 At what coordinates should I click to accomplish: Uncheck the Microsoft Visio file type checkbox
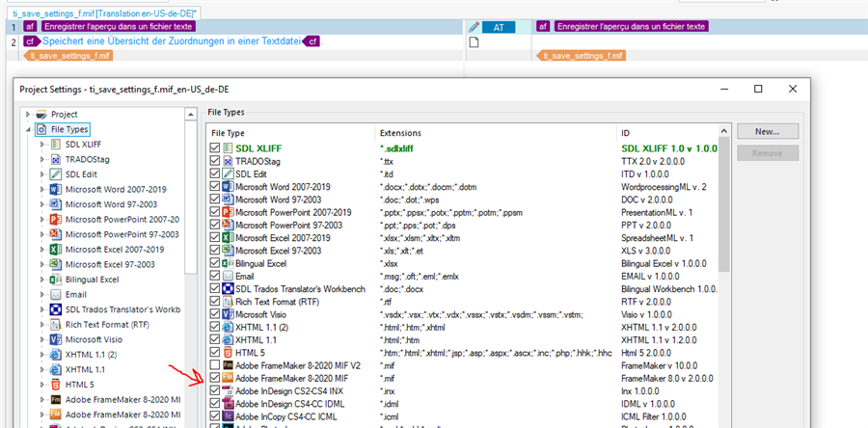(215, 314)
